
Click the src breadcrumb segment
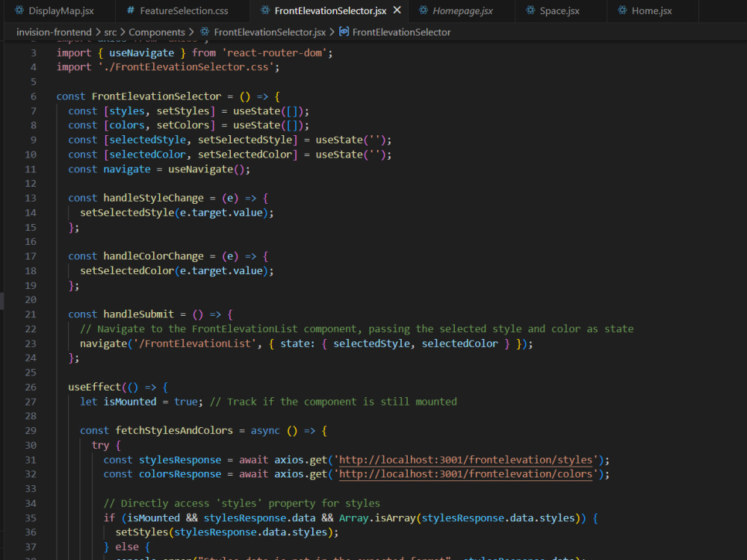(110, 32)
